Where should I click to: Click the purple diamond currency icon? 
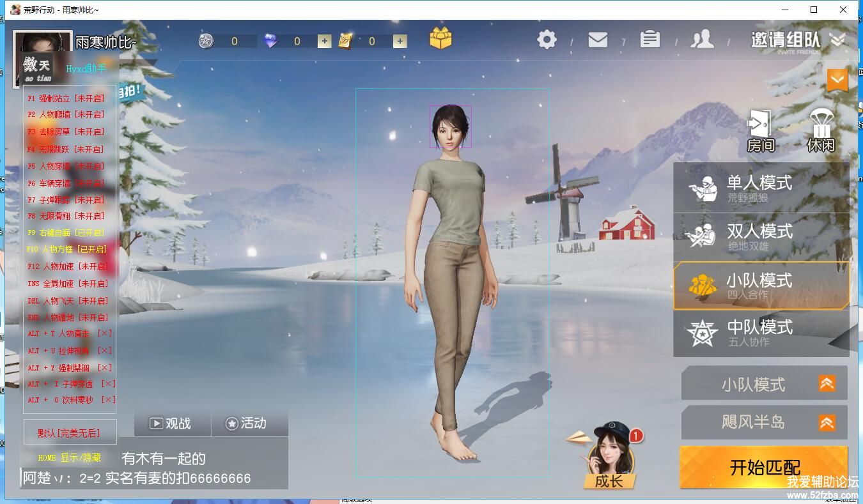pyautogui.click(x=271, y=41)
